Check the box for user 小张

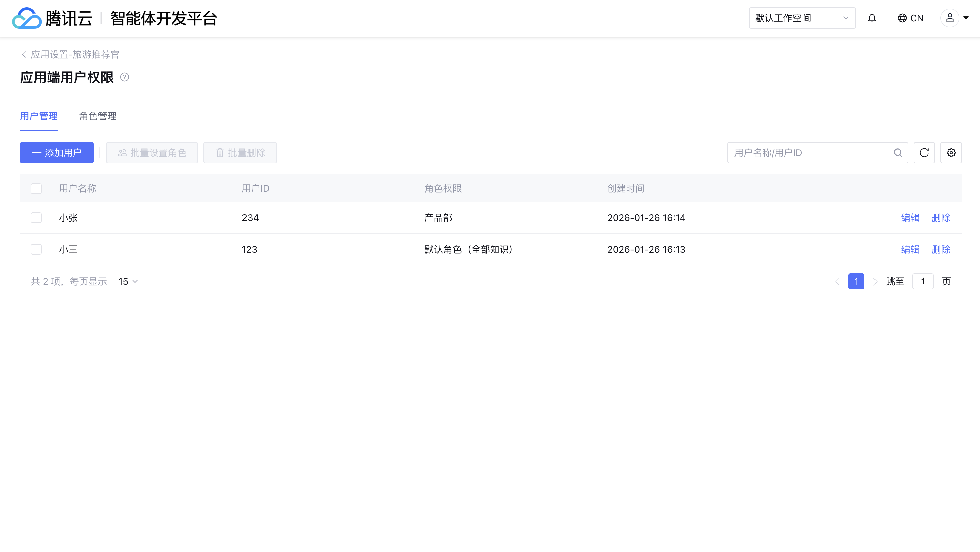pos(36,218)
